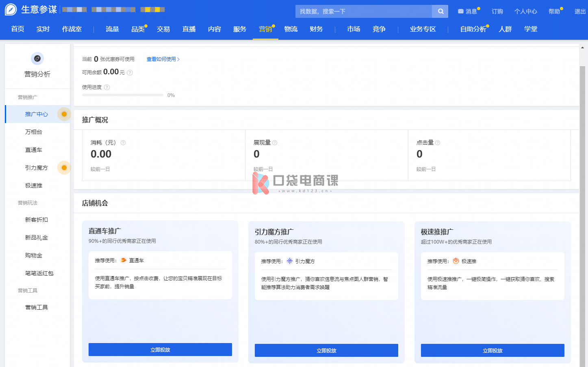This screenshot has width=588, height=367.
Task: Click the 直通车 recommended-use icon
Action: (124, 260)
